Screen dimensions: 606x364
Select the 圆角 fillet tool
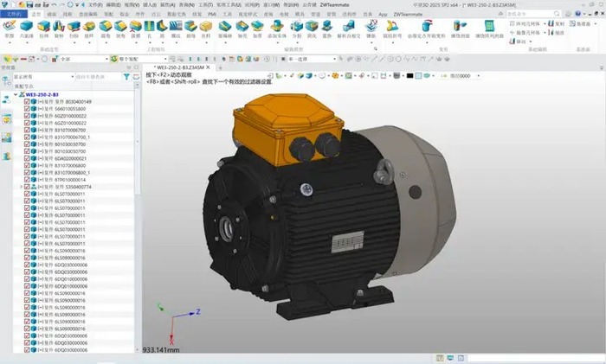105,29
